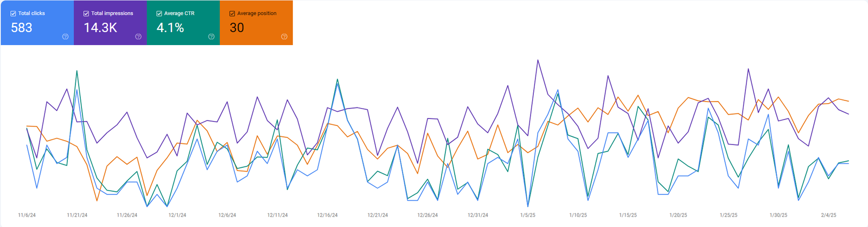
Task: Click the 4.1% average CTR value
Action: click(170, 28)
